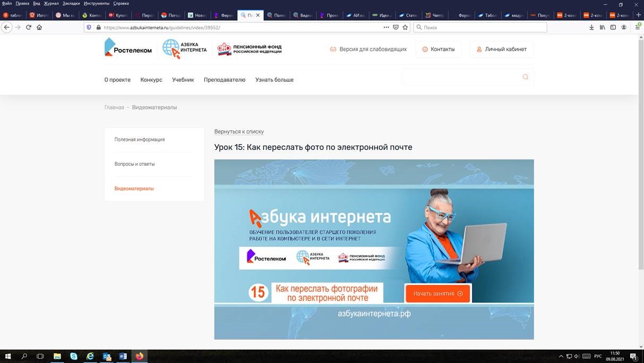The height and width of the screenshot is (363, 644).
Task: Click the Rostelecom logo in the header
Action: [x=128, y=48]
